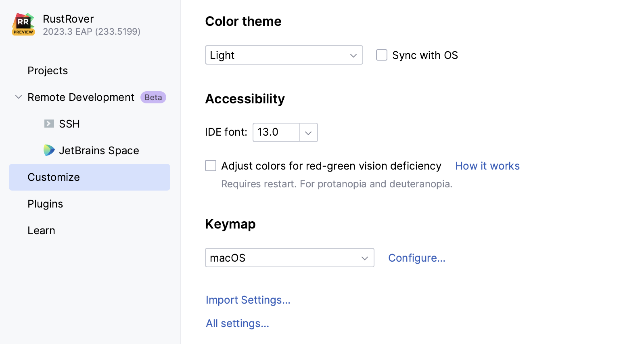This screenshot has width=644, height=344.
Task: Open All settings... link
Action: [237, 323]
